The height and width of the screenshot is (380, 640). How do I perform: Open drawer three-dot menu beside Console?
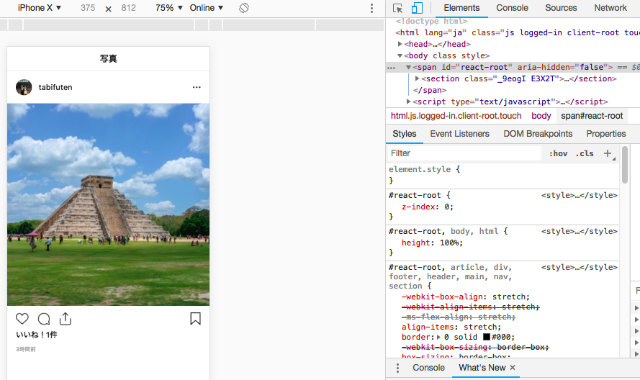click(x=398, y=368)
